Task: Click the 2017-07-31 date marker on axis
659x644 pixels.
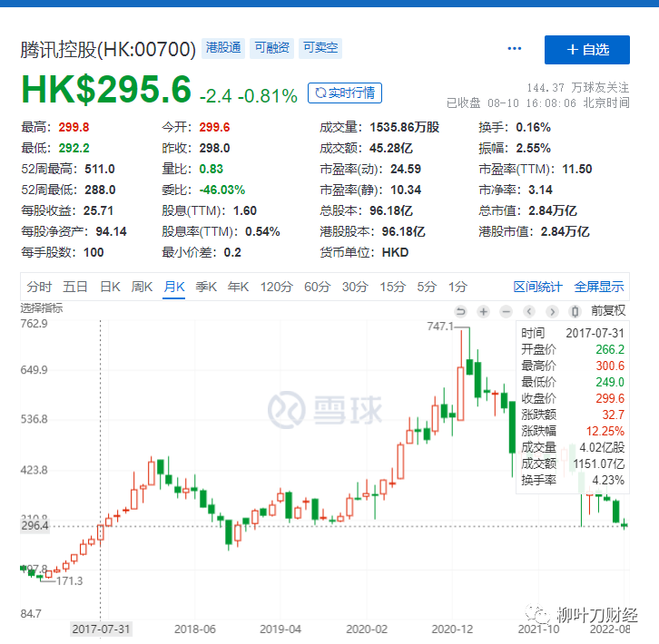Action: tap(101, 629)
